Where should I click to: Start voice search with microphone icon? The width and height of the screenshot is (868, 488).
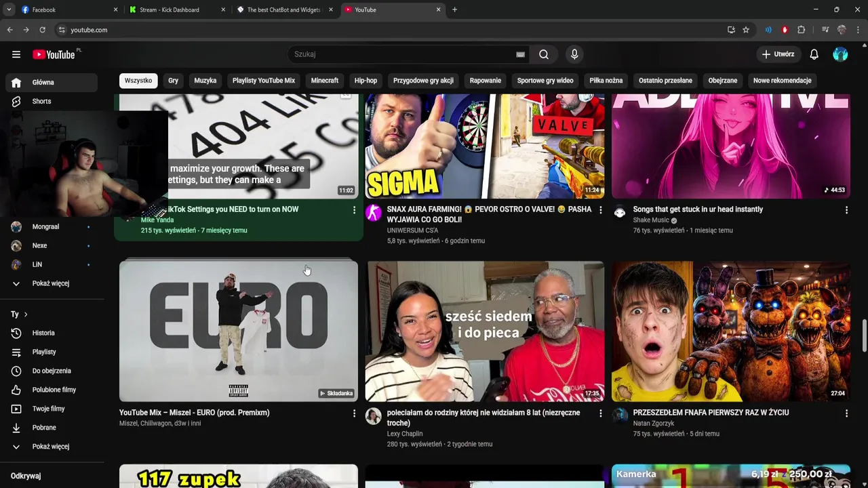pos(574,54)
